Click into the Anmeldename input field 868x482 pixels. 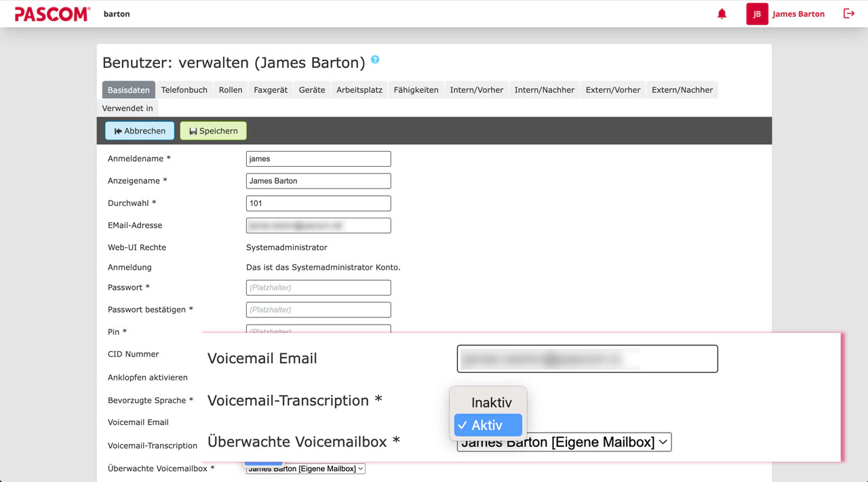click(x=318, y=159)
